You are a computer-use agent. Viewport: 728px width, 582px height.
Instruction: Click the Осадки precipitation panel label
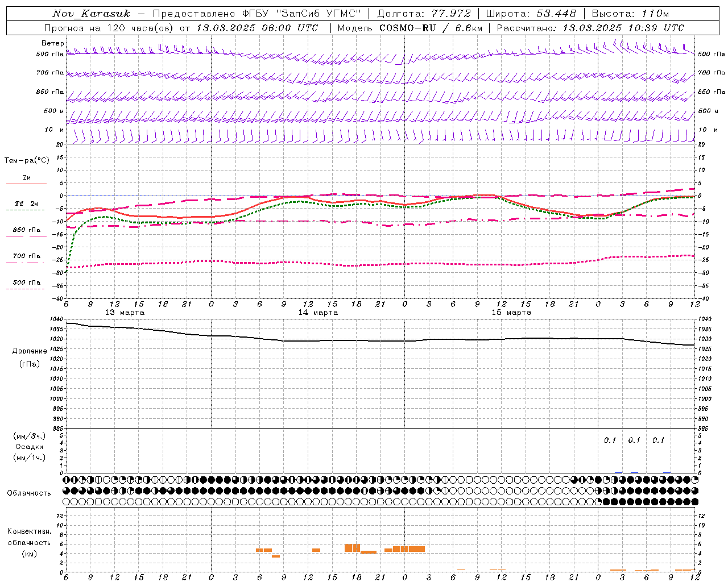click(x=30, y=447)
